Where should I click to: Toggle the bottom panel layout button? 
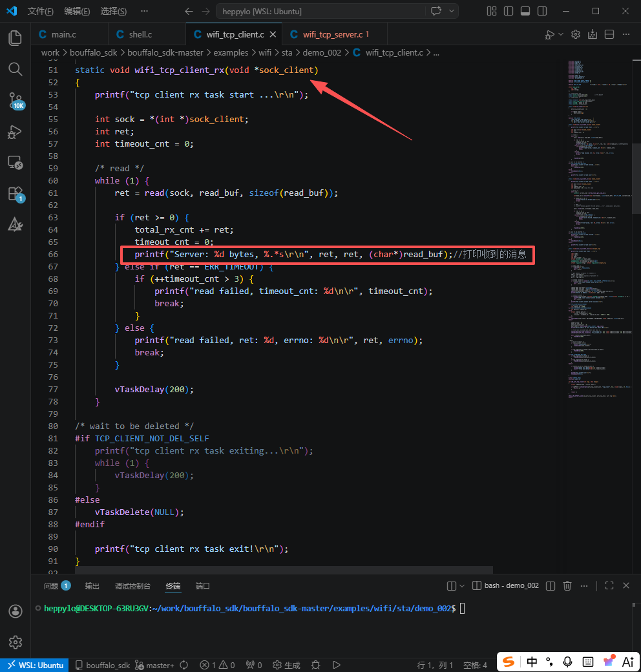[x=525, y=11]
